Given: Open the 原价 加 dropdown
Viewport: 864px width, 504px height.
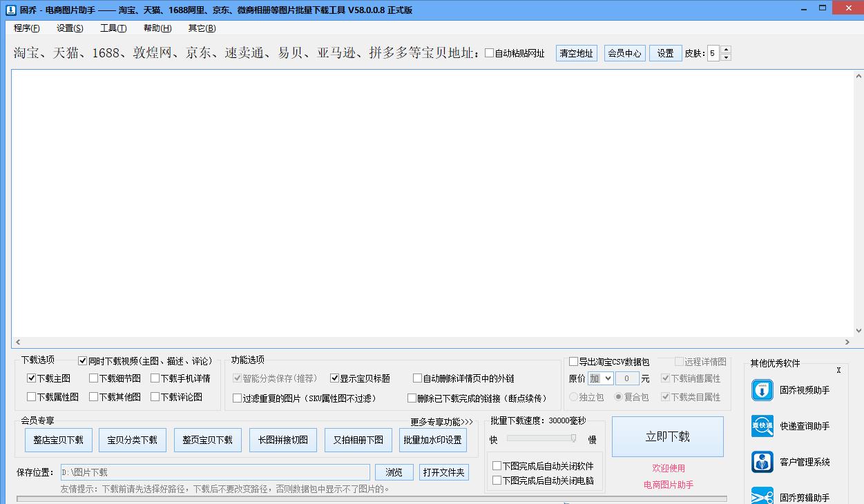Looking at the screenshot, I should [x=600, y=378].
